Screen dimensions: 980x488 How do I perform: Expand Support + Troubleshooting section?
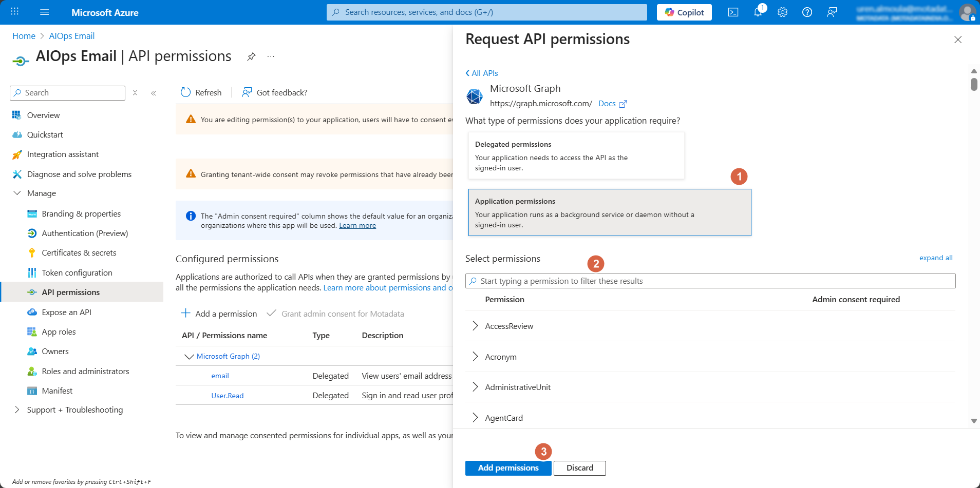coord(17,409)
